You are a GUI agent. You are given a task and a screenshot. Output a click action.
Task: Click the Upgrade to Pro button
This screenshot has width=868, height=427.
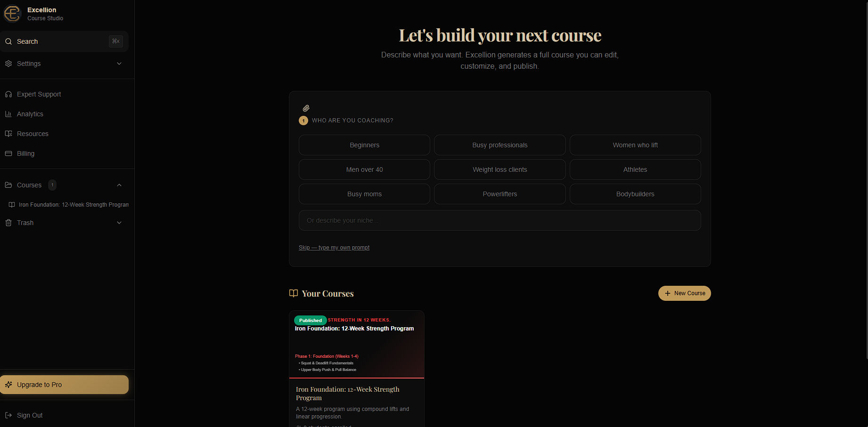[64, 385]
